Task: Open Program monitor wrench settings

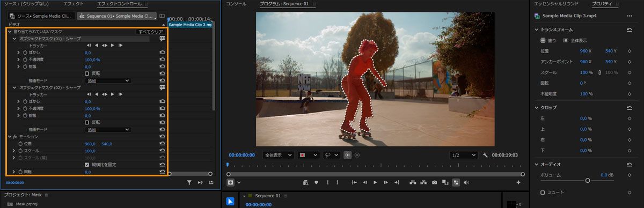Action: [485, 155]
